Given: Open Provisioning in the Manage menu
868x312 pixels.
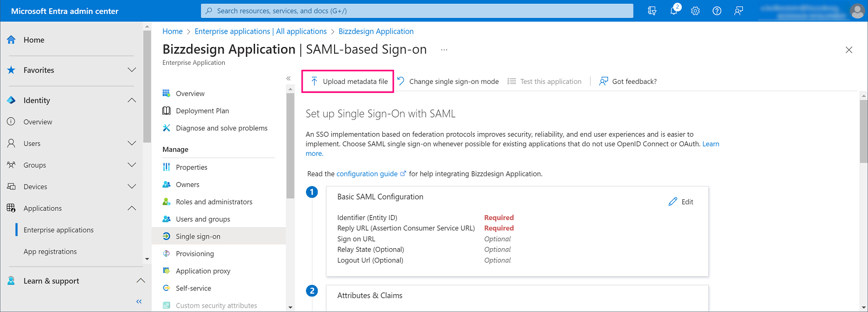Looking at the screenshot, I should [194, 254].
